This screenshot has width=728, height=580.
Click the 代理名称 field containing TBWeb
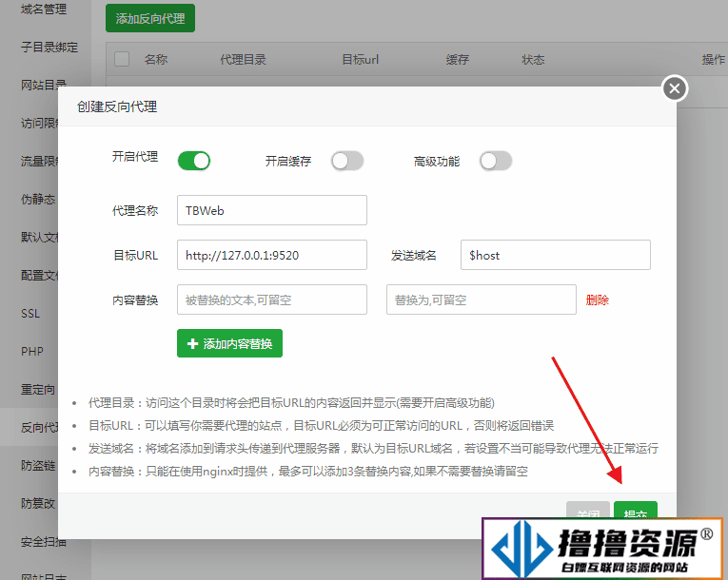coord(272,210)
